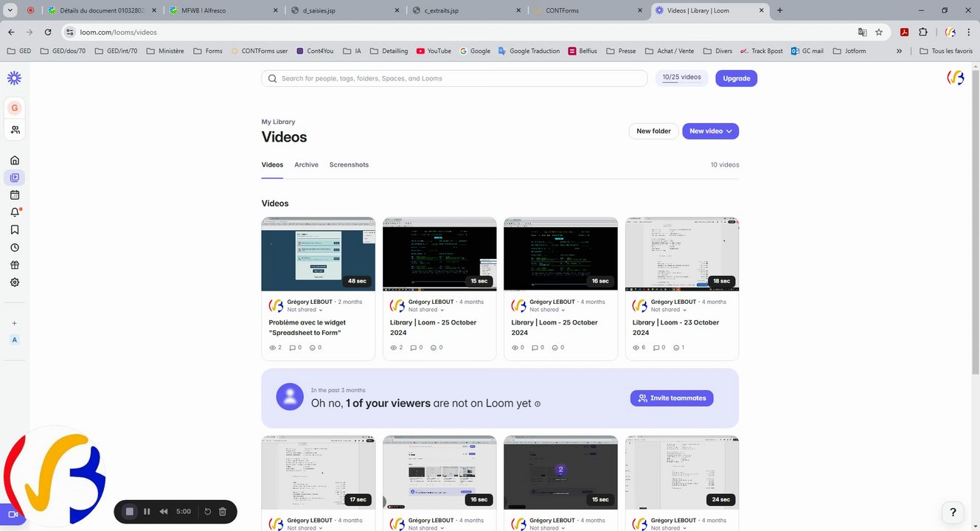Switch to the Archive tab
Screen dimensions: 980x531
tap(306, 164)
